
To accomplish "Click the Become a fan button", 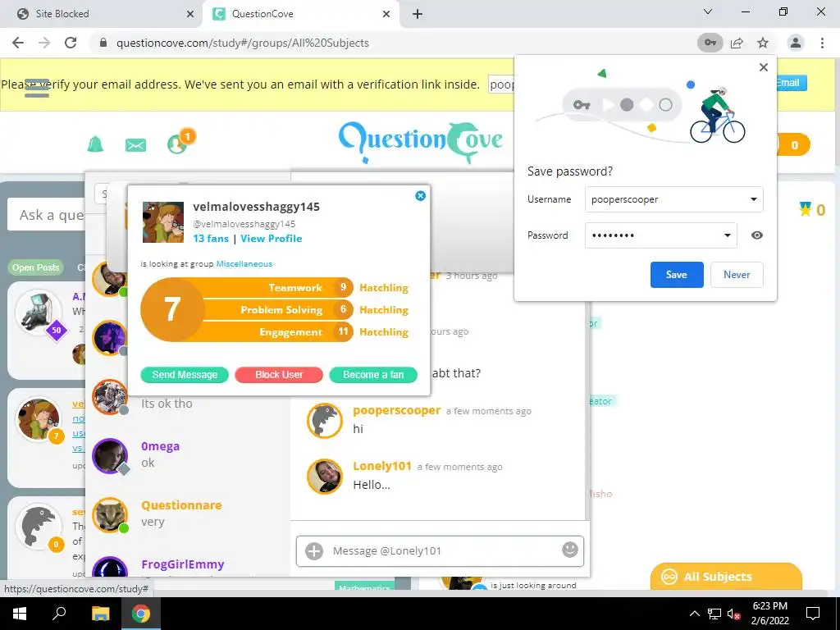I will pyautogui.click(x=373, y=374).
